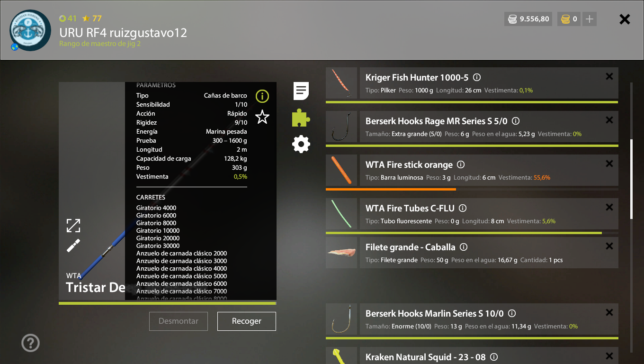Open the player avatar badge
Screen dimensions: 644x364
[30, 30]
